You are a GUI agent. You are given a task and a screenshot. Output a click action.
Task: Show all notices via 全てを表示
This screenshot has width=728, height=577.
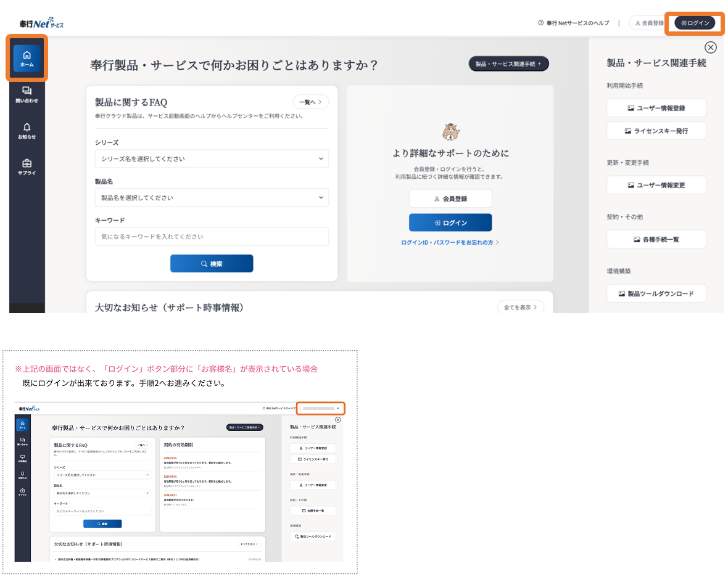click(x=520, y=307)
